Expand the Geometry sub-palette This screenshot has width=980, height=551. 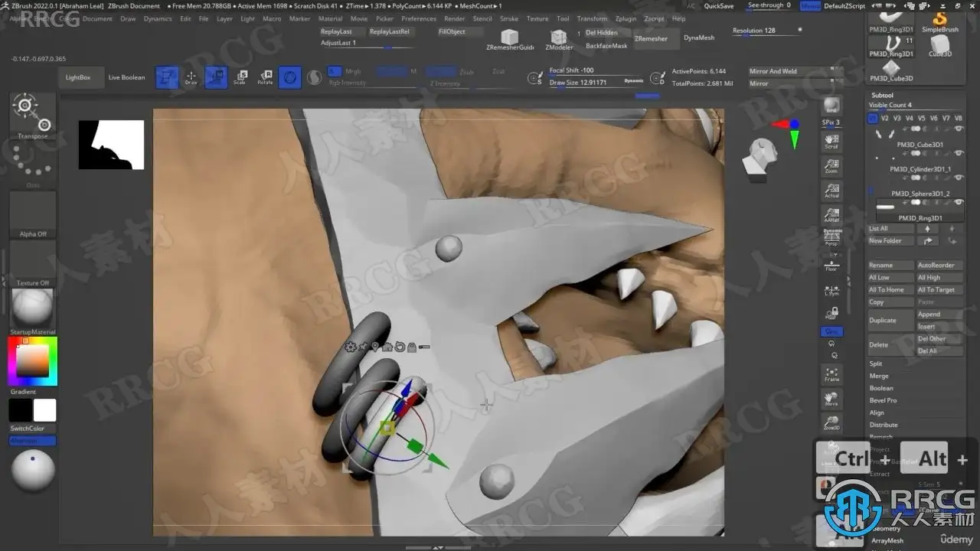[x=887, y=529]
